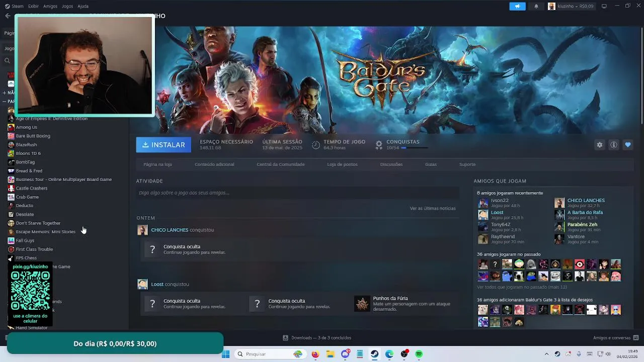This screenshot has height=362, width=644.
Task: Open OBS Studio from the taskbar
Action: 405,354
